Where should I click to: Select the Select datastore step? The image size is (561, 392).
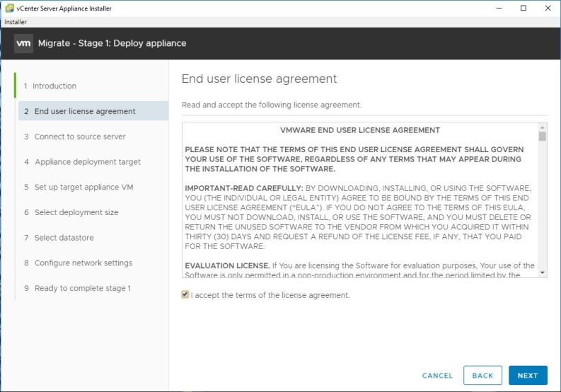[x=64, y=238]
